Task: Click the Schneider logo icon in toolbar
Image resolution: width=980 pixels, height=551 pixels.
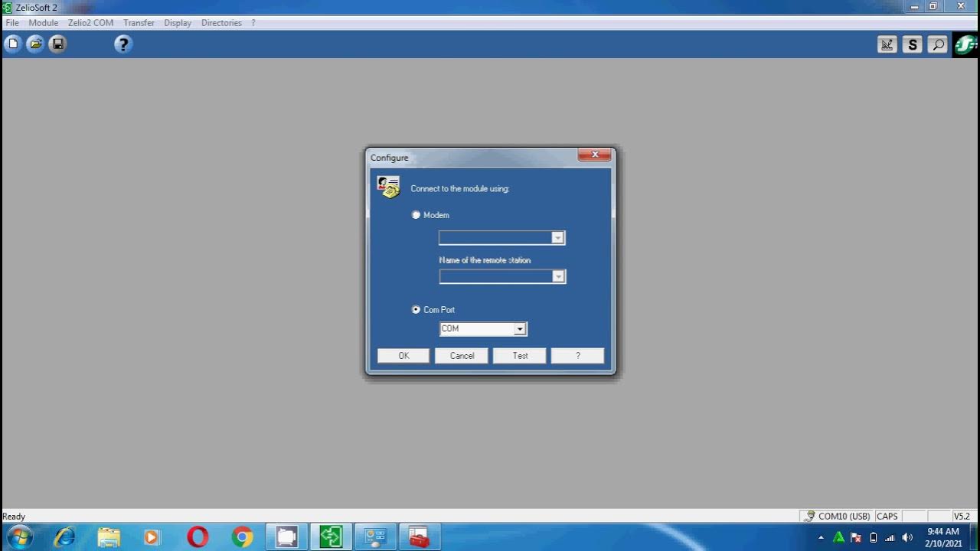Action: [965, 44]
